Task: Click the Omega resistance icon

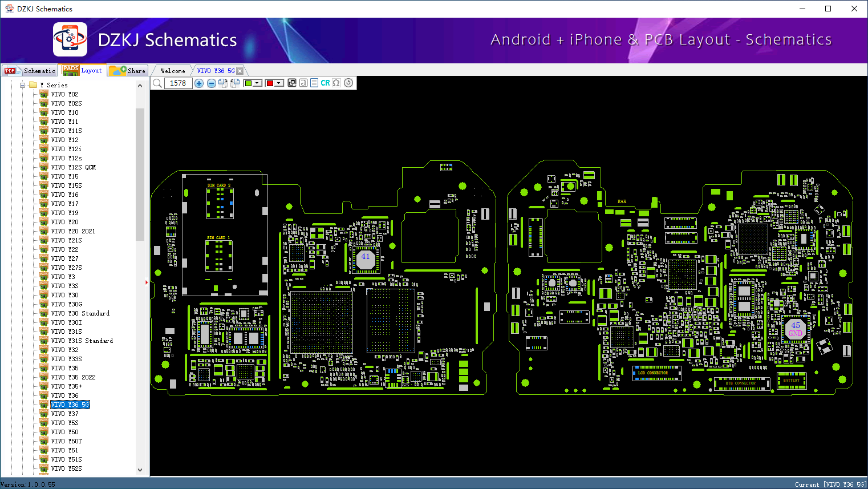Action: pos(336,83)
